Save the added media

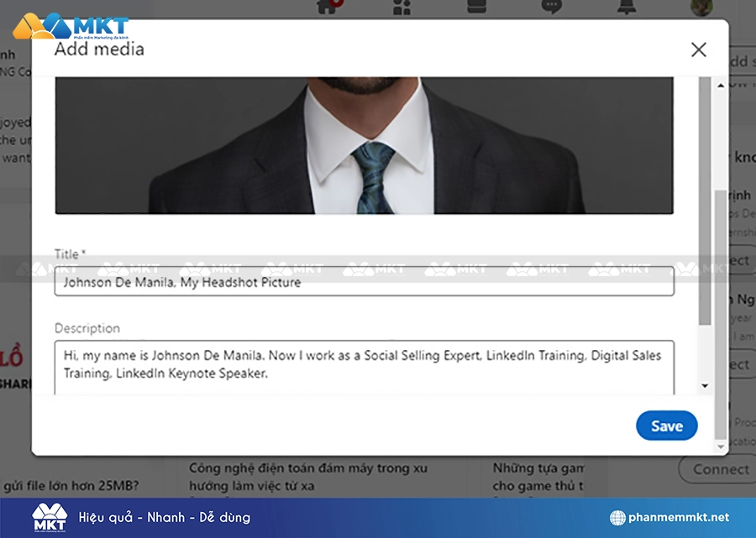[666, 426]
